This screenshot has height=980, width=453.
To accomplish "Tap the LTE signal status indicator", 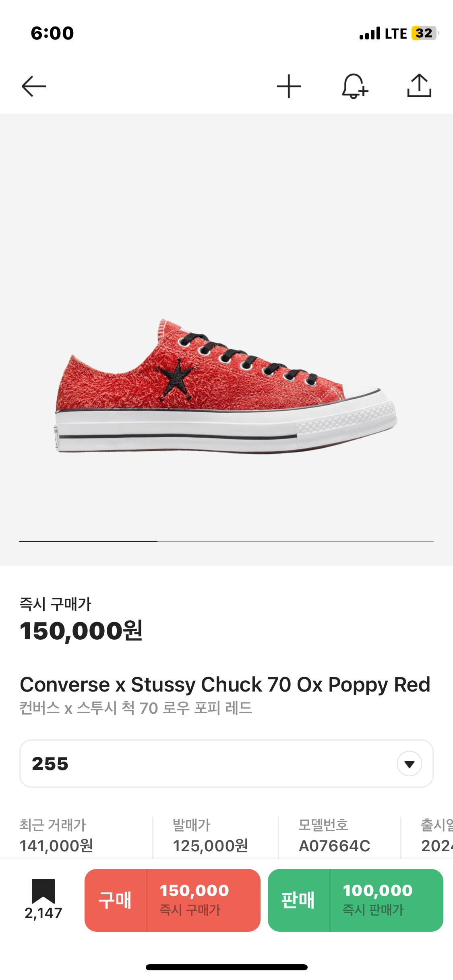I will pos(383,33).
